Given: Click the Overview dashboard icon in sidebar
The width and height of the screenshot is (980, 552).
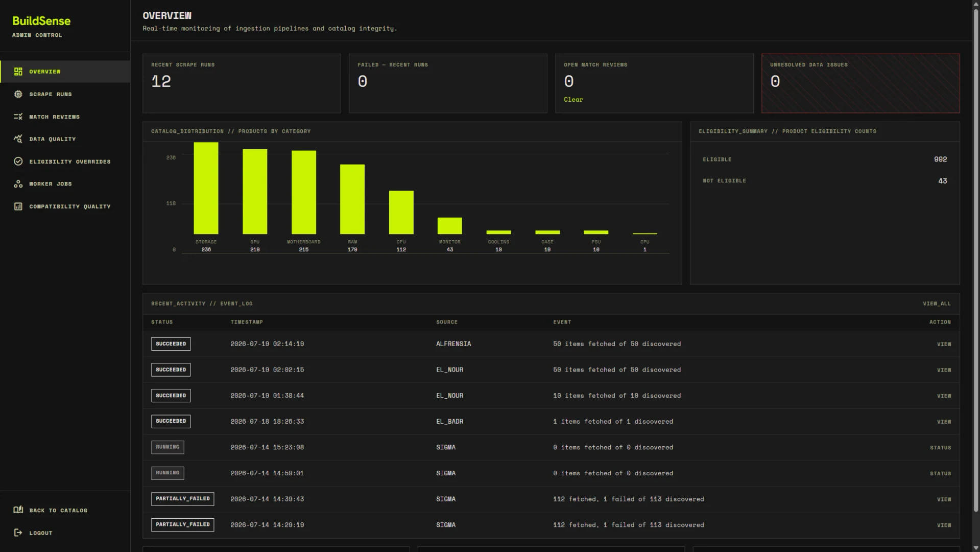Looking at the screenshot, I should (x=18, y=72).
